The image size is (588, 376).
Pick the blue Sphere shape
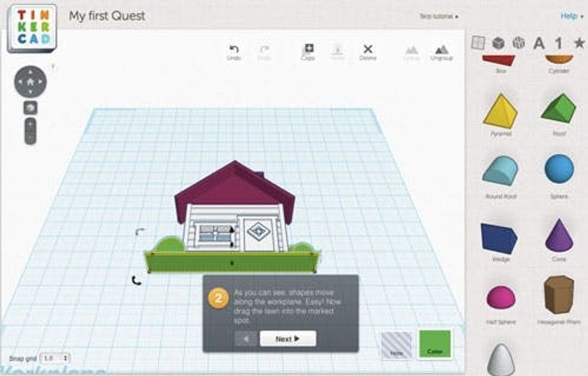559,169
